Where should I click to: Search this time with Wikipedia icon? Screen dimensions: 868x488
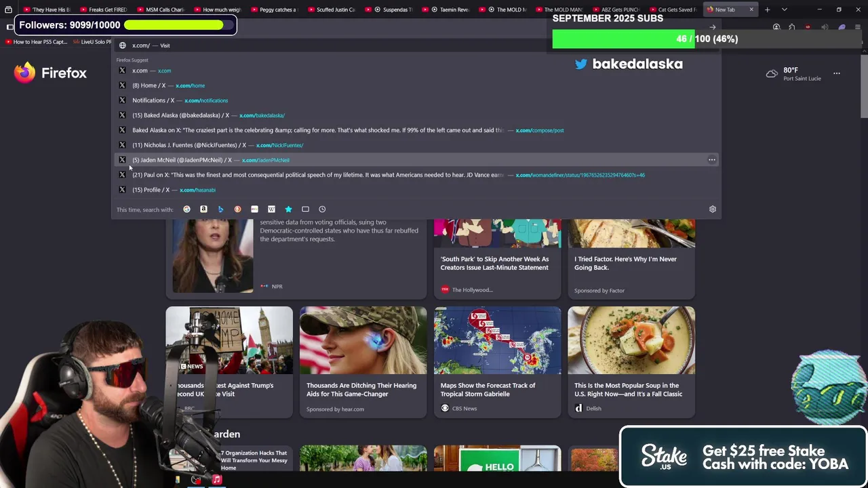[x=271, y=209]
